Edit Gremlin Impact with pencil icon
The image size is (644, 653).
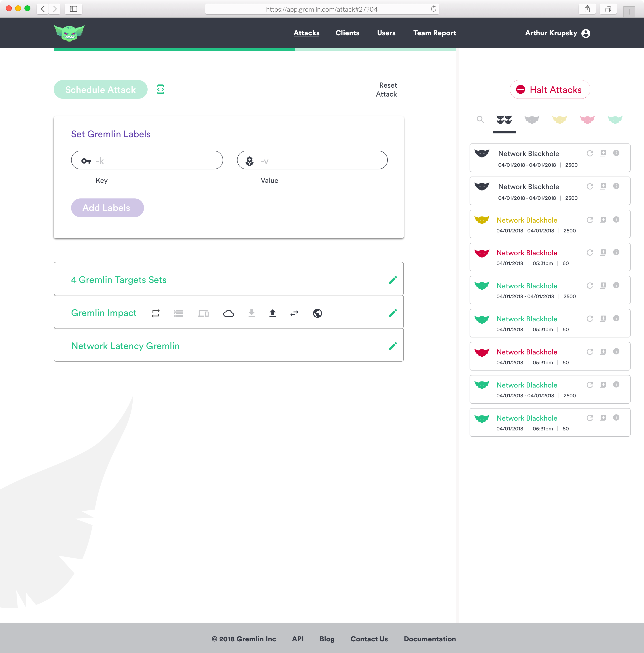393,313
